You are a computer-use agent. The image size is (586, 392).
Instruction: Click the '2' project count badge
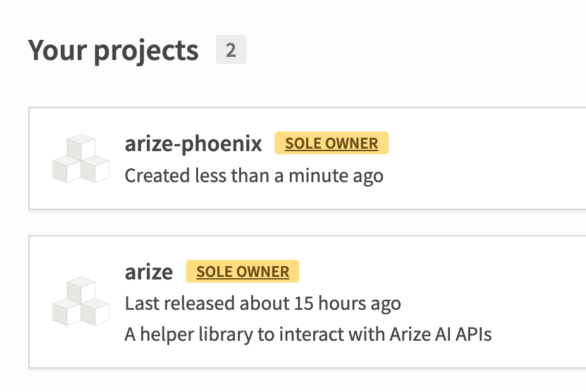(x=231, y=49)
